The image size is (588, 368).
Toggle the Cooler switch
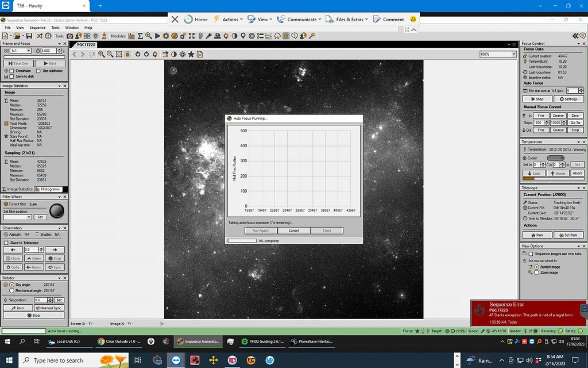coord(555,158)
